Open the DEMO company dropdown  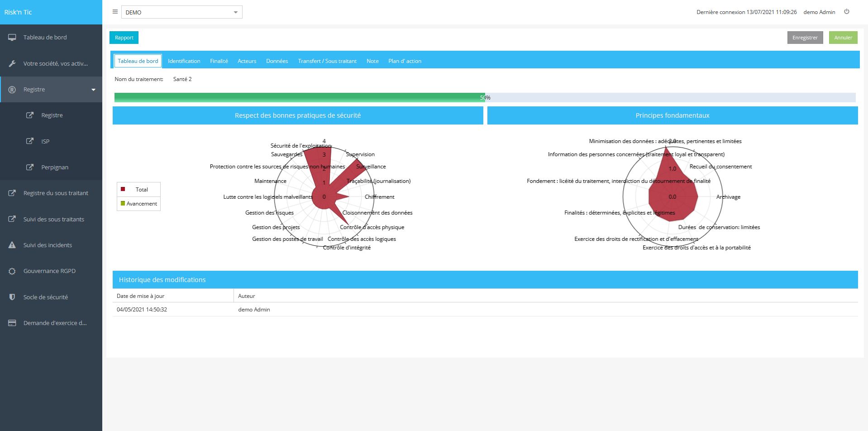181,12
